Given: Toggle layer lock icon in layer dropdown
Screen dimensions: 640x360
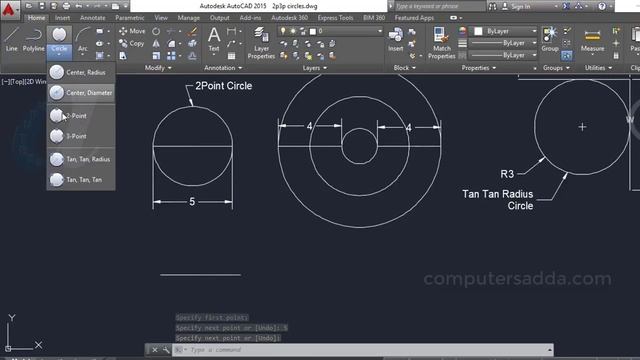Looking at the screenshot, I should click(x=303, y=31).
